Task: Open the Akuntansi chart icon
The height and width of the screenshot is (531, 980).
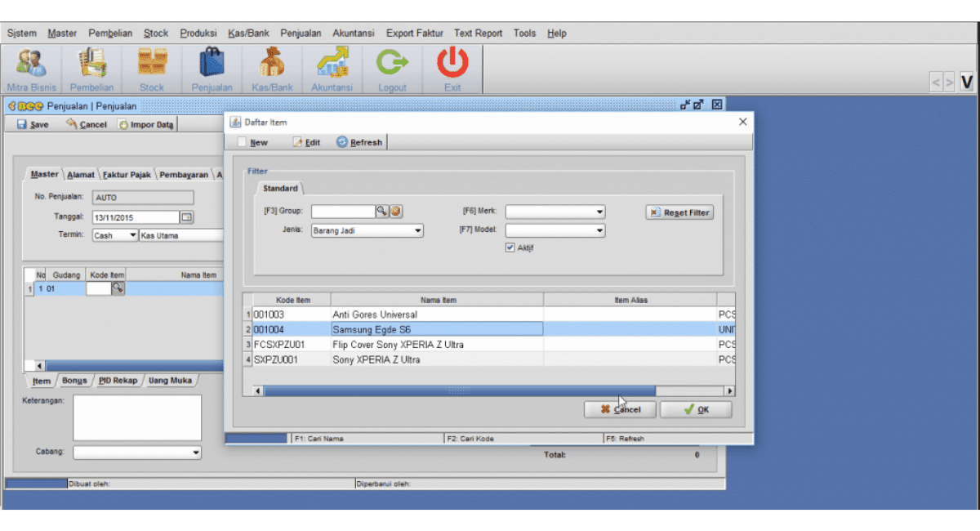Action: [x=332, y=69]
